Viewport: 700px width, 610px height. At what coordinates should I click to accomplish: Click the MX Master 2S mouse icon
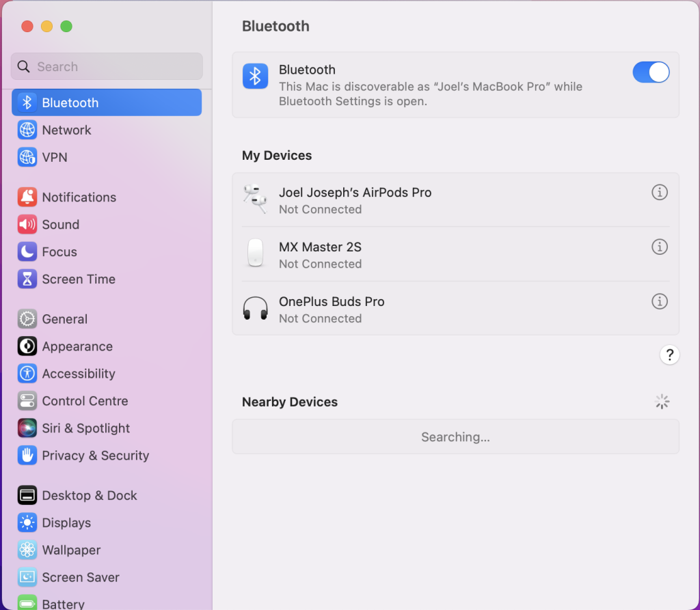pos(256,253)
